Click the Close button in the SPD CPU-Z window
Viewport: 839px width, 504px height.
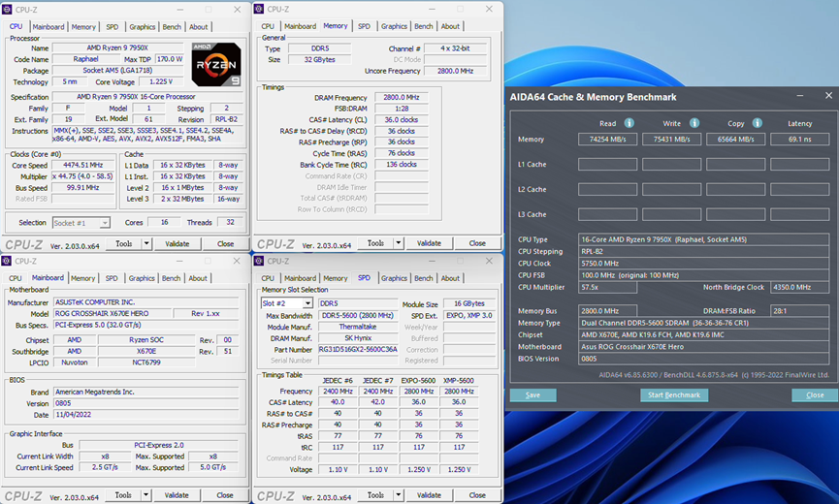tap(477, 495)
